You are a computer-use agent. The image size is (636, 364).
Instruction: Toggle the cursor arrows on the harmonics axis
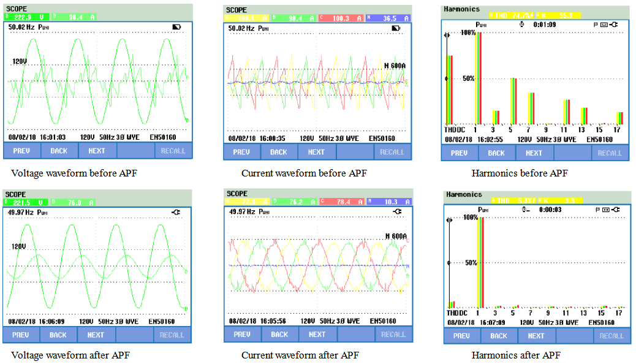click(448, 34)
